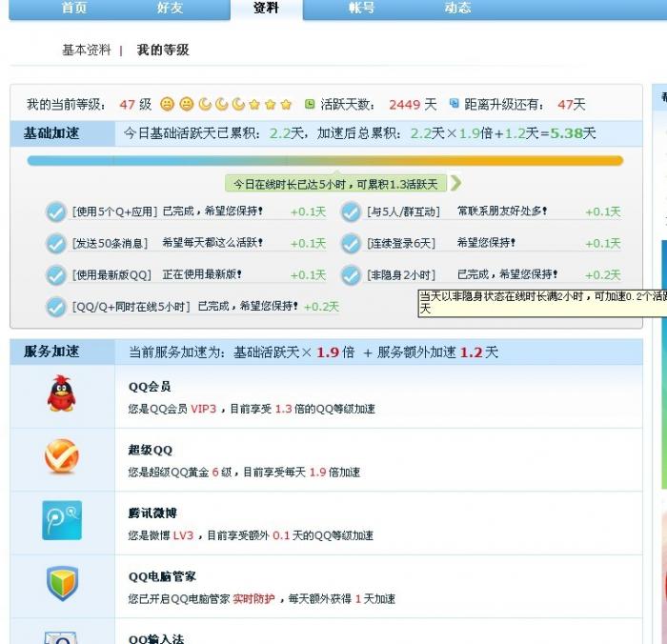Click the third star level icon
The width and height of the screenshot is (667, 644).
coord(286,104)
